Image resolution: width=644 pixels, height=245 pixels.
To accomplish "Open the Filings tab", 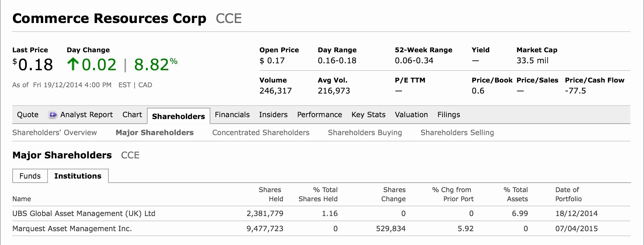I will (448, 115).
